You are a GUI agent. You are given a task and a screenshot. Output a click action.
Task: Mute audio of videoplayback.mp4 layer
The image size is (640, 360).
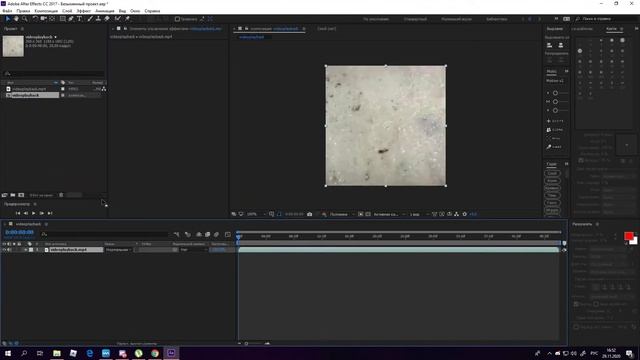click(9, 249)
